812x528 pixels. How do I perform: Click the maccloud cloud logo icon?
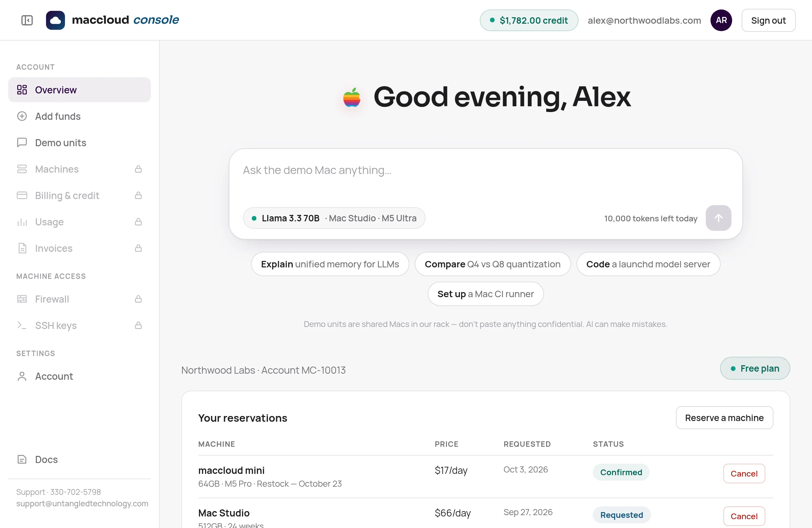55,20
